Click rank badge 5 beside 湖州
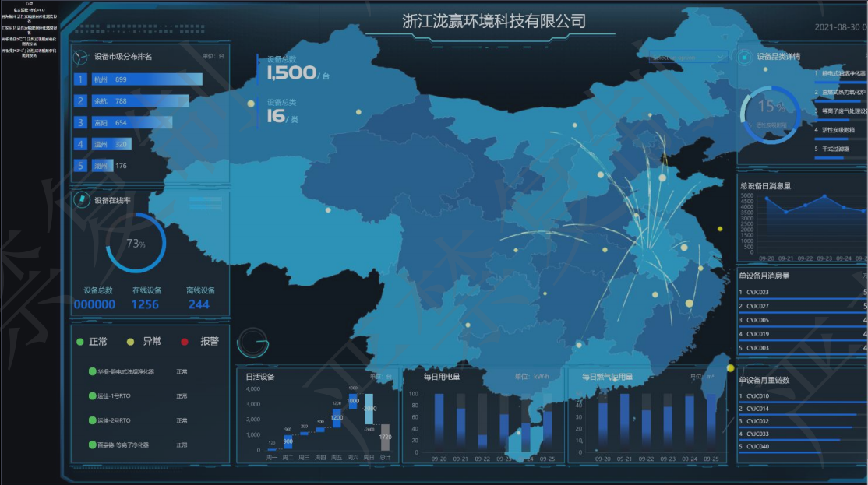The width and height of the screenshot is (868, 485). pyautogui.click(x=80, y=165)
